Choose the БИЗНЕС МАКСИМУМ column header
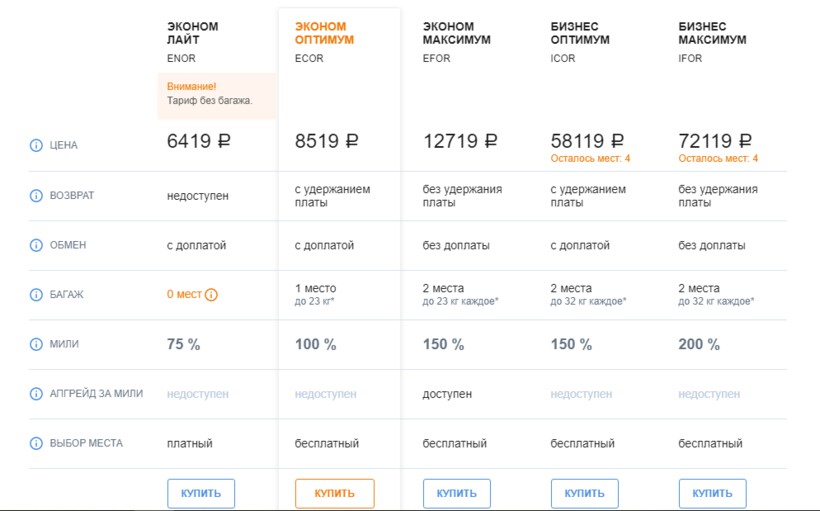This screenshot has width=820, height=511. pyautogui.click(x=712, y=33)
